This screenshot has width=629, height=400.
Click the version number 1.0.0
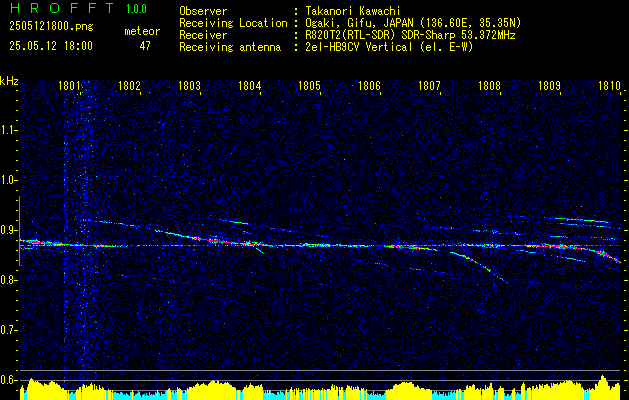click(136, 8)
